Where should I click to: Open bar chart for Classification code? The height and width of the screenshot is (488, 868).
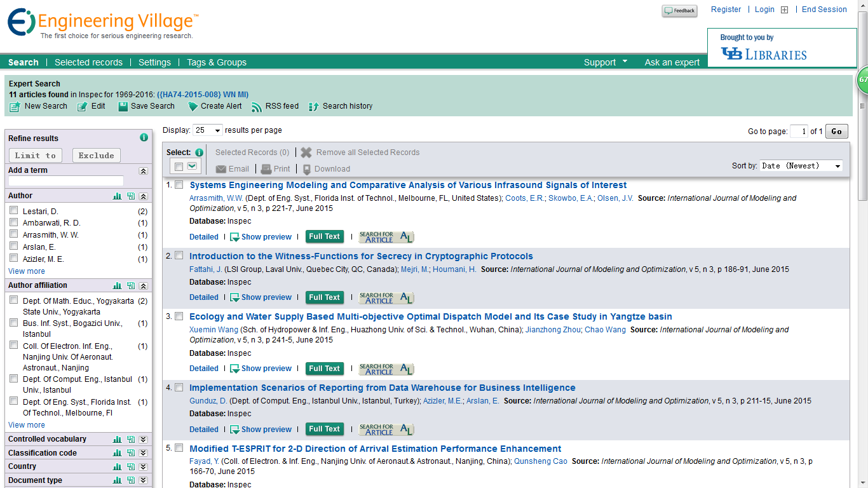click(117, 453)
